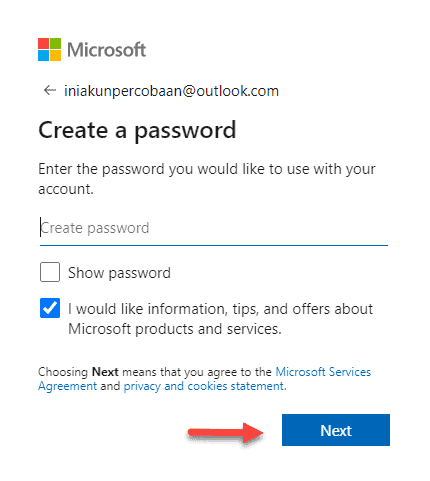Click the blue Next button
Image resolution: width=430 pixels, height=481 pixels.
pyautogui.click(x=336, y=430)
